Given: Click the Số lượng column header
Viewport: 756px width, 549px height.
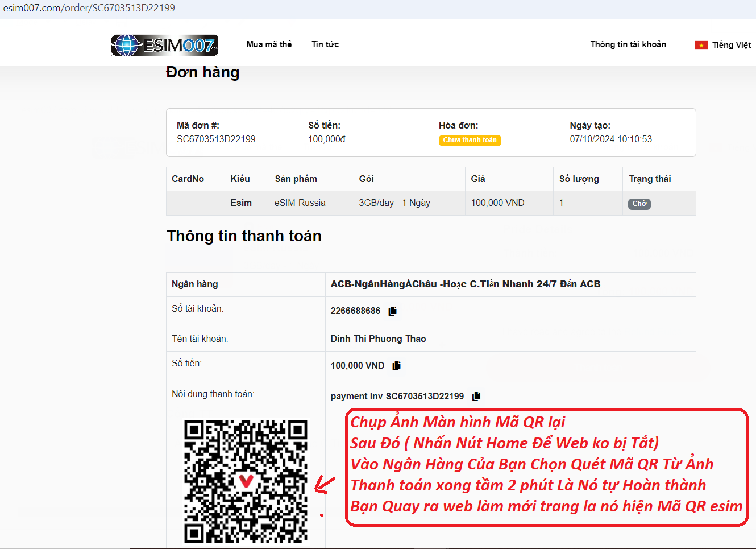Looking at the screenshot, I should point(588,179).
